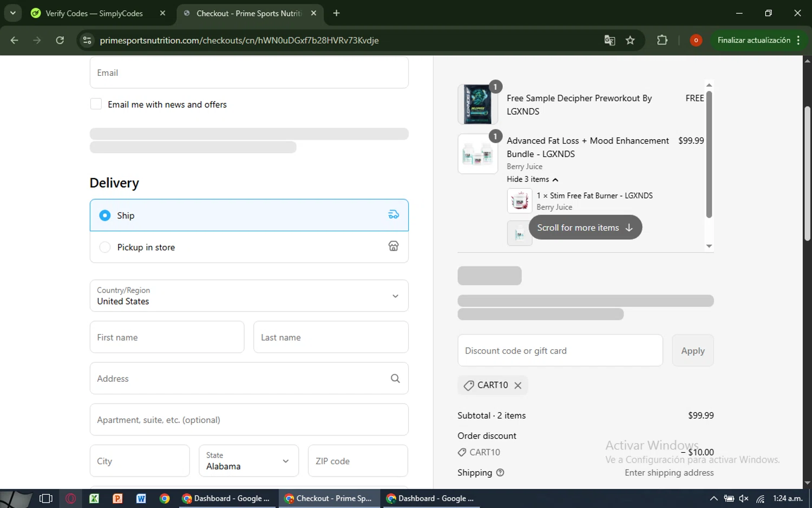The image size is (812, 508).
Task: Close the Verify Codes SimplyCodes tab
Action: click(162, 13)
